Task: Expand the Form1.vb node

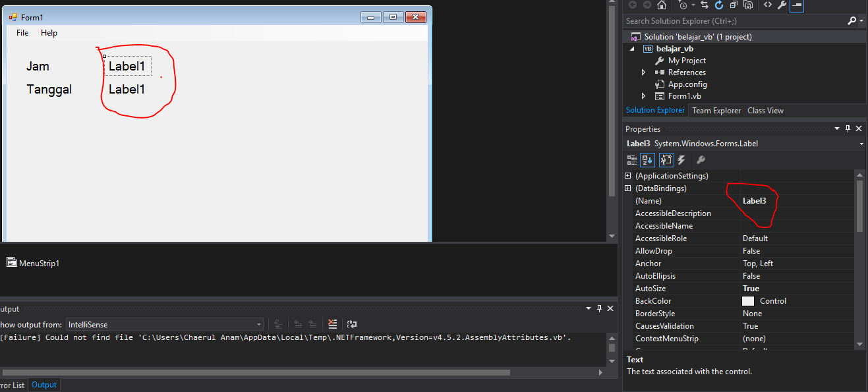Action: coord(644,96)
